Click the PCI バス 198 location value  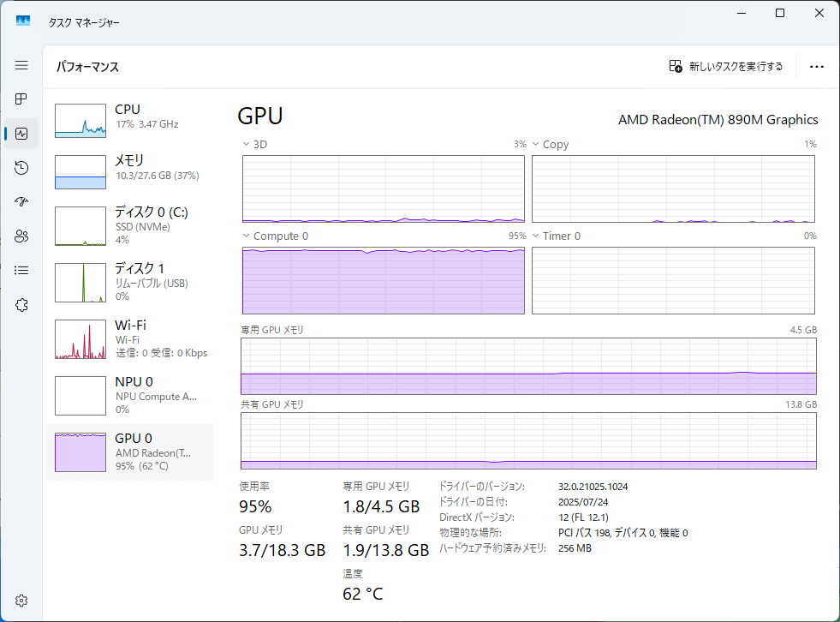click(x=623, y=532)
